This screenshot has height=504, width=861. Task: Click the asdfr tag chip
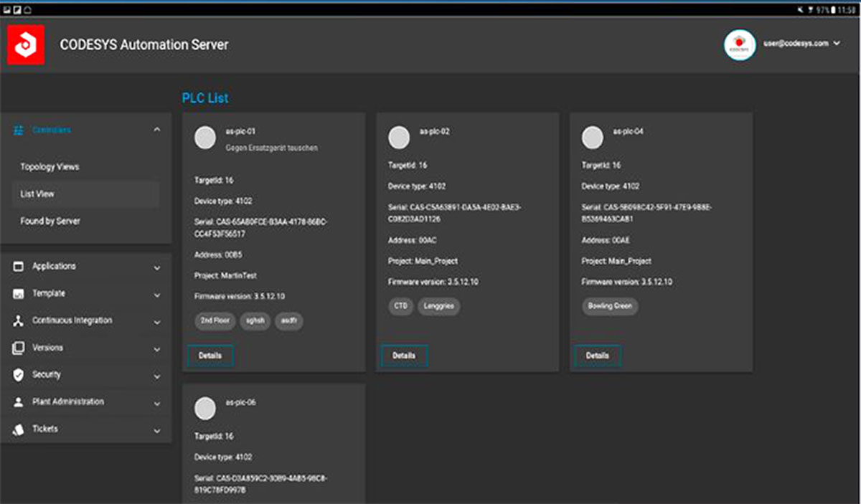pos(289,321)
